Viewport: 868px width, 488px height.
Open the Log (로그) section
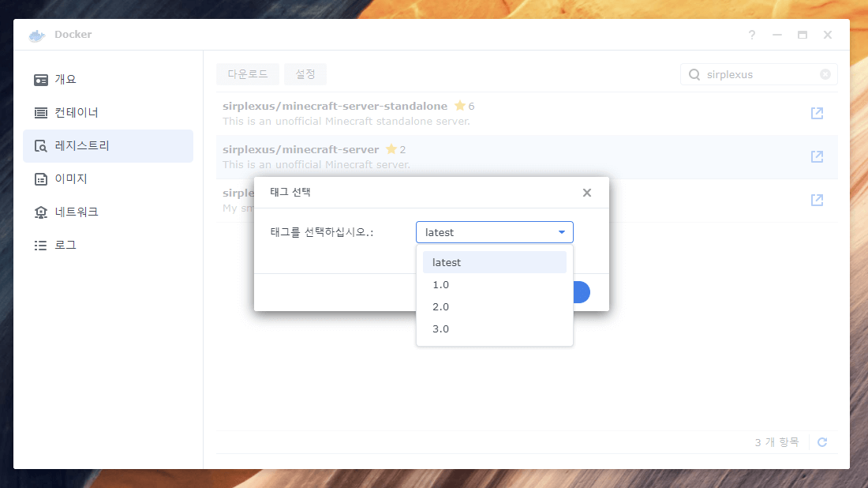click(x=108, y=246)
